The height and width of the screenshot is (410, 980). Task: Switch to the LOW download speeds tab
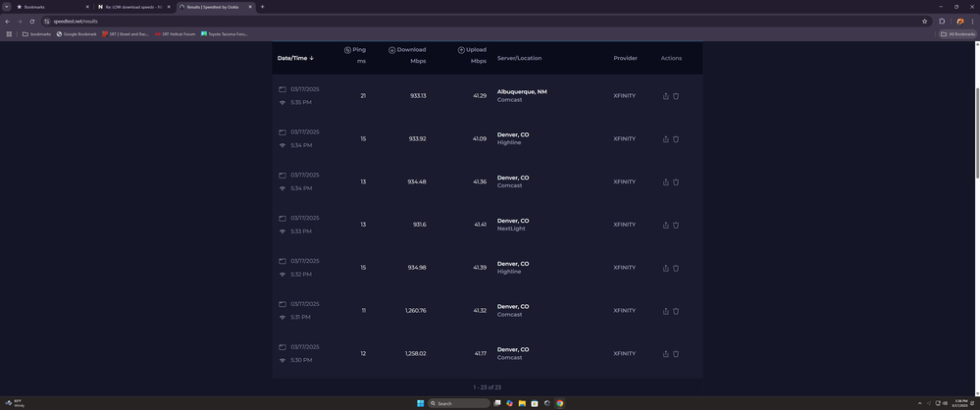132,7
